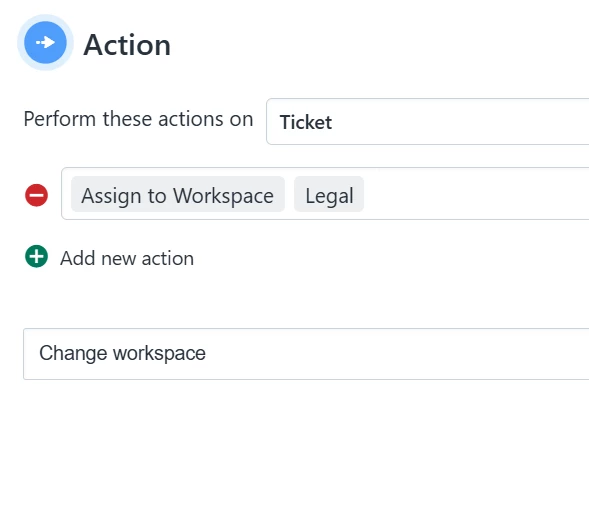Change the Legal workspace value
Image resolution: width=589 pixels, height=507 pixels.
point(329,194)
